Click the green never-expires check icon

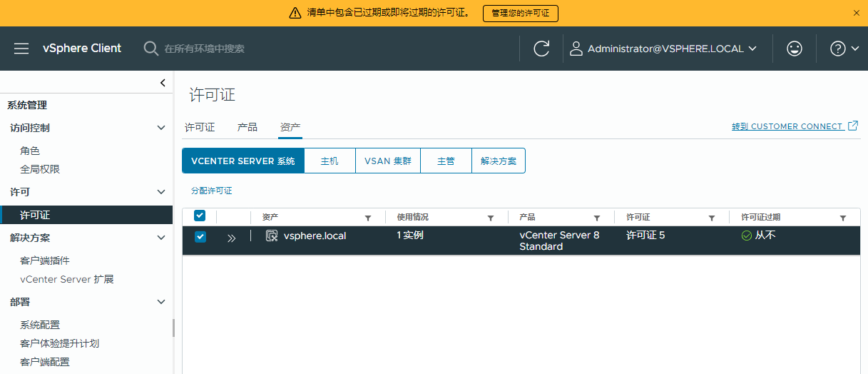(x=747, y=236)
